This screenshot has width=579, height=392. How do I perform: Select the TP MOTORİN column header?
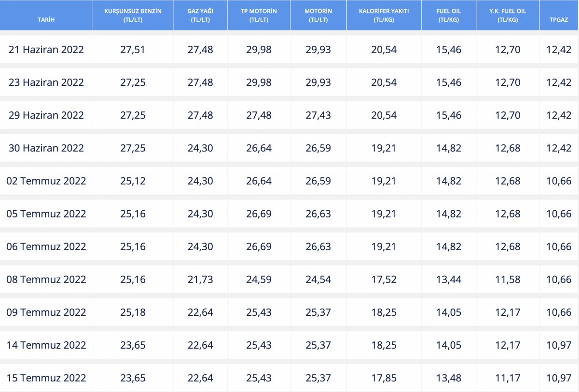tap(259, 15)
